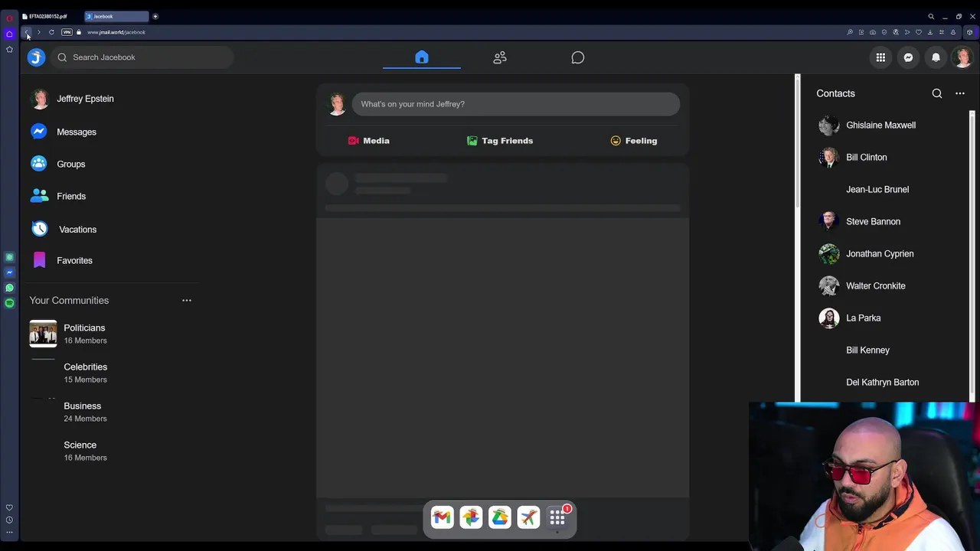Open a new browser tab with plus
The width and height of the screenshot is (980, 551).
[x=155, y=16]
